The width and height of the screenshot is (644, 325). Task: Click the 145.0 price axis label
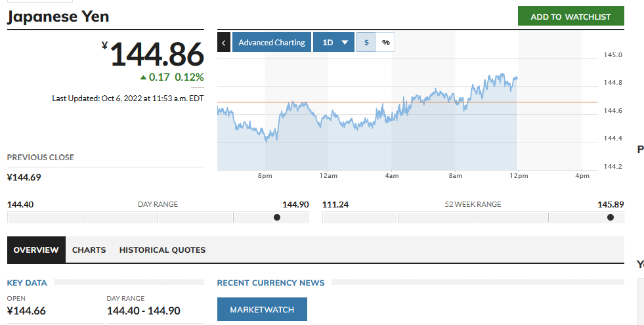[x=612, y=54]
